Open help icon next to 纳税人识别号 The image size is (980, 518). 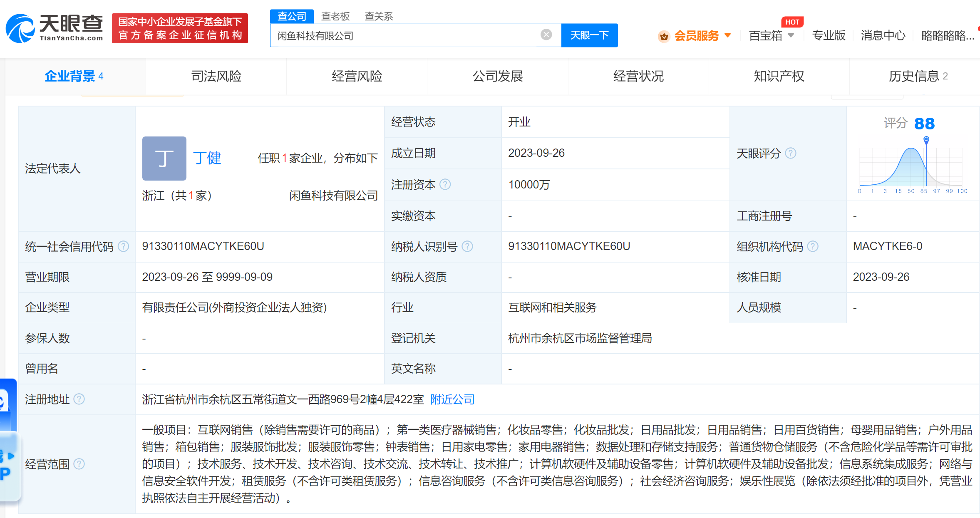pyautogui.click(x=467, y=246)
